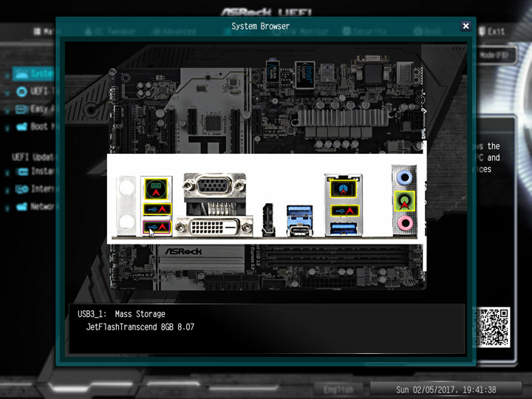The width and height of the screenshot is (532, 399).
Task: Click 'JetFlashTranscend 8GB 8.07' device text
Action: pyautogui.click(x=140, y=327)
